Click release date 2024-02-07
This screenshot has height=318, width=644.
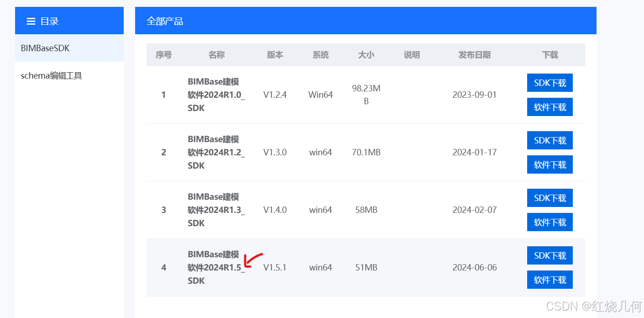474,210
